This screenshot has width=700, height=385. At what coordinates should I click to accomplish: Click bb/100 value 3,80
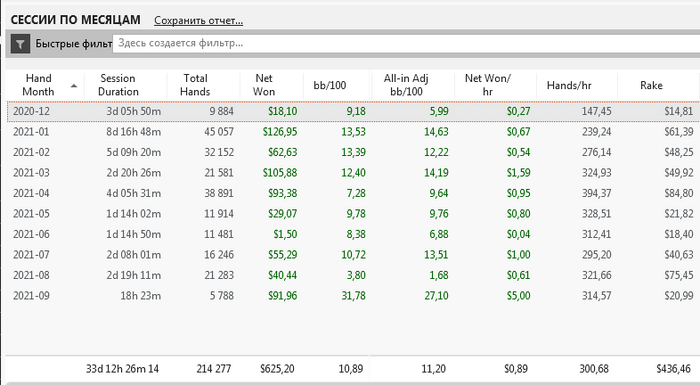(356, 276)
